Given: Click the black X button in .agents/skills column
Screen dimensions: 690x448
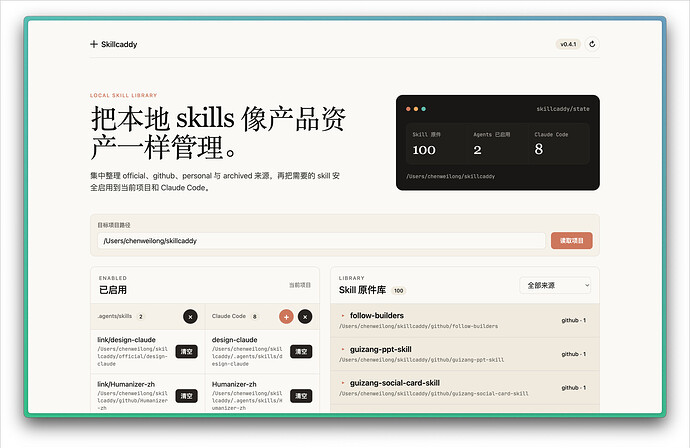Looking at the screenshot, I should [x=190, y=316].
